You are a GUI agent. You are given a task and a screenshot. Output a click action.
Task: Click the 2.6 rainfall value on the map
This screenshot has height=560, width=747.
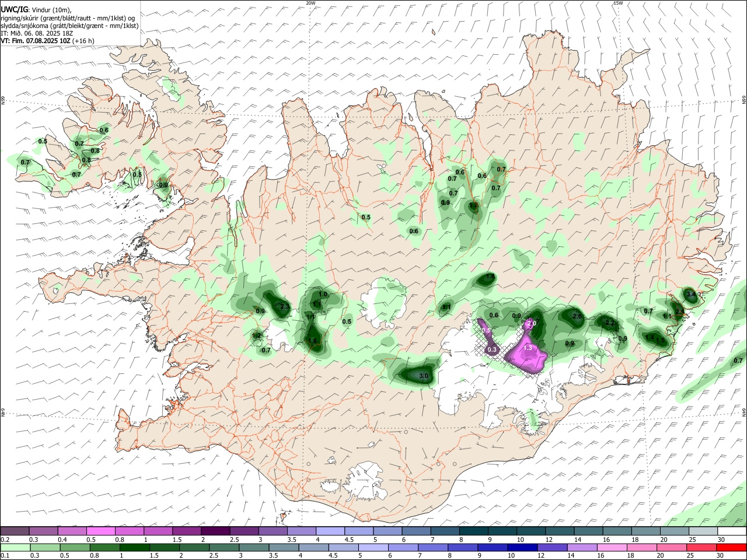point(577,316)
